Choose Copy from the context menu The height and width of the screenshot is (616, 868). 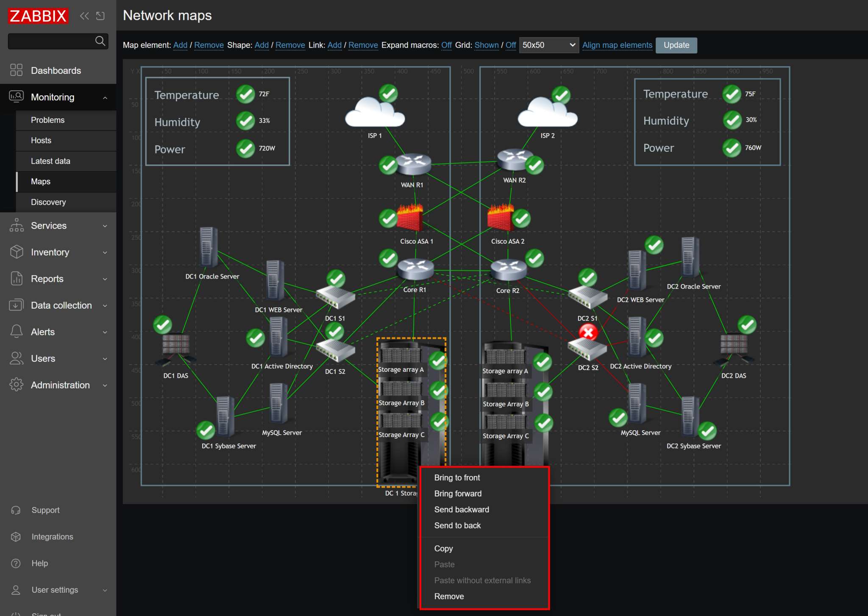443,548
